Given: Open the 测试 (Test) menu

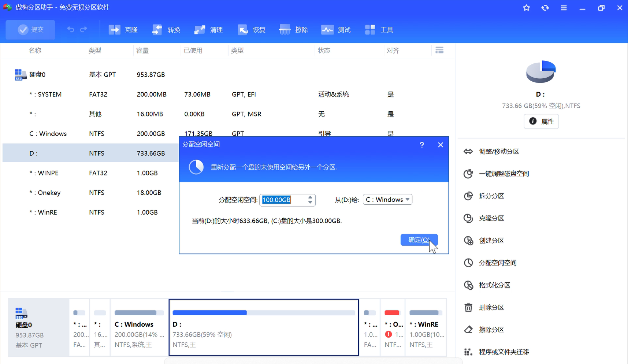Looking at the screenshot, I should click(x=336, y=30).
